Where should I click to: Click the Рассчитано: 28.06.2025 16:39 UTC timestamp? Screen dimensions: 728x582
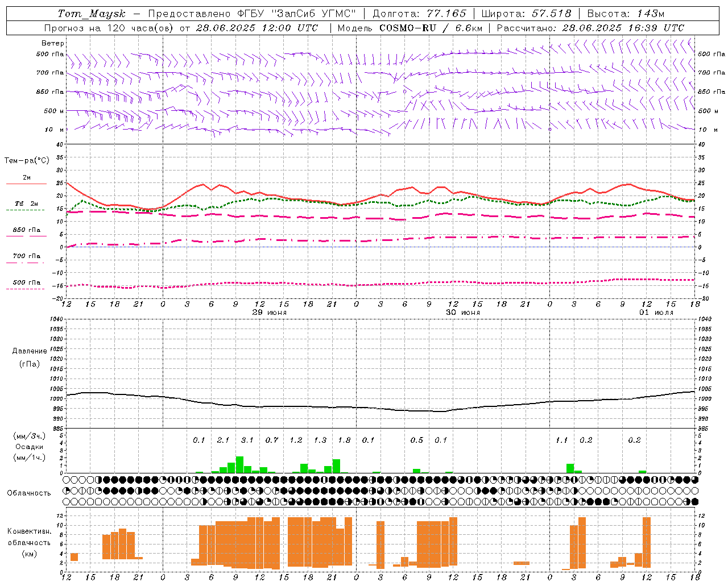pos(590,28)
